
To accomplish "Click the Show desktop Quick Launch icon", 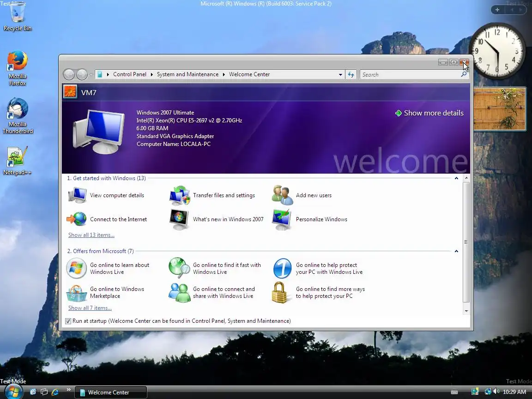I will pos(33,392).
